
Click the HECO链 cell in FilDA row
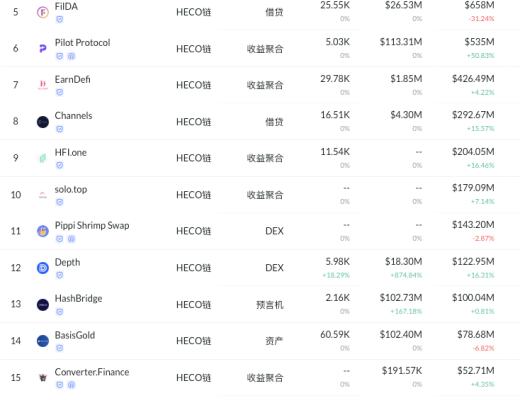[x=194, y=12]
